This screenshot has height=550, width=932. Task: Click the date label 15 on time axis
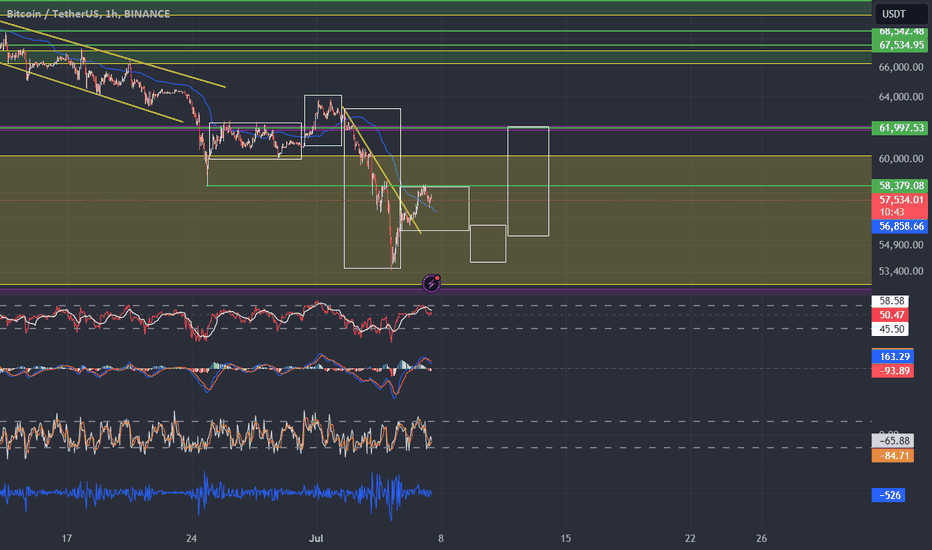tap(565, 539)
